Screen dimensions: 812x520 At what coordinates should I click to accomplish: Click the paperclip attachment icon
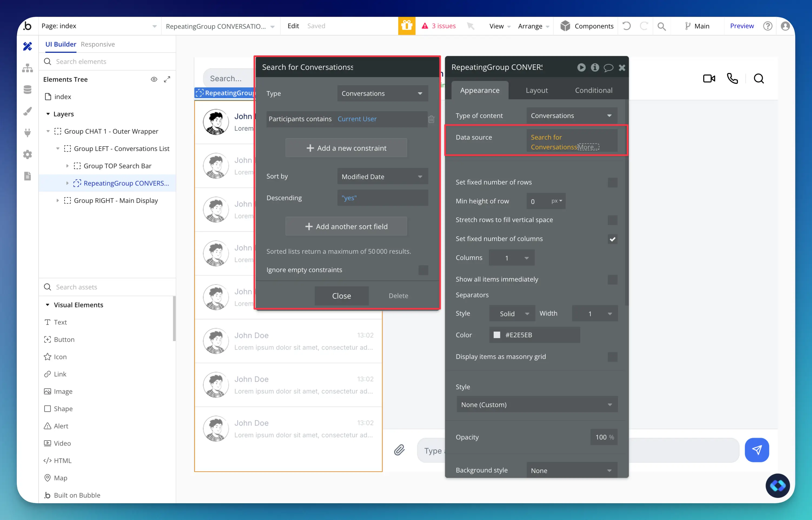coord(399,450)
